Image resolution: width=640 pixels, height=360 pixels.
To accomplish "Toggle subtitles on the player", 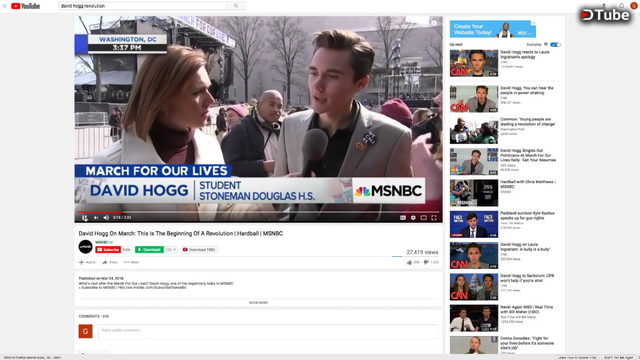I will [403, 218].
